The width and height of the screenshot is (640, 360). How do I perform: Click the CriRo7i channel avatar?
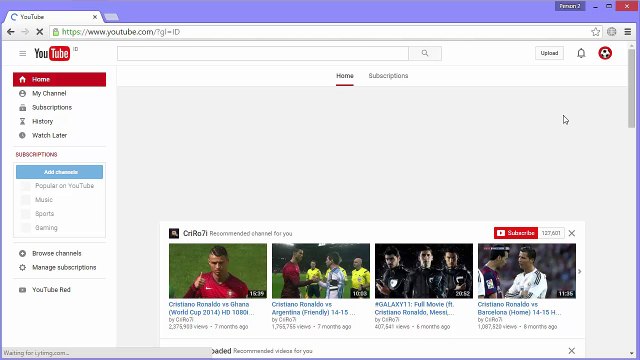tap(174, 233)
